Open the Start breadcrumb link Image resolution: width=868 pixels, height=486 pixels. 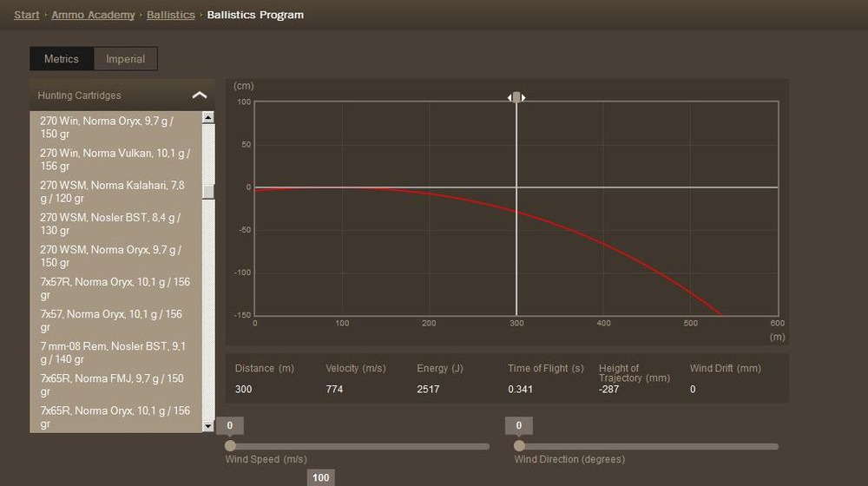coord(27,15)
